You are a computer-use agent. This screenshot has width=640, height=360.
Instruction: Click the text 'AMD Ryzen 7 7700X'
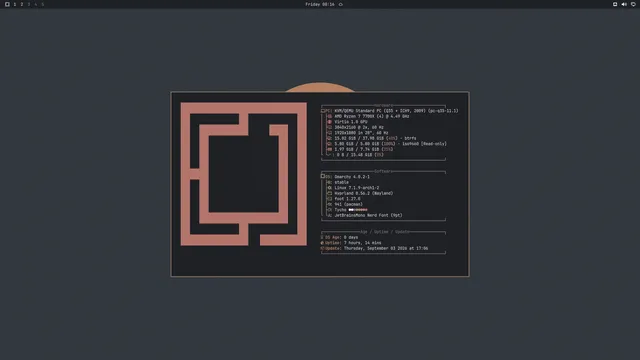(x=355, y=116)
